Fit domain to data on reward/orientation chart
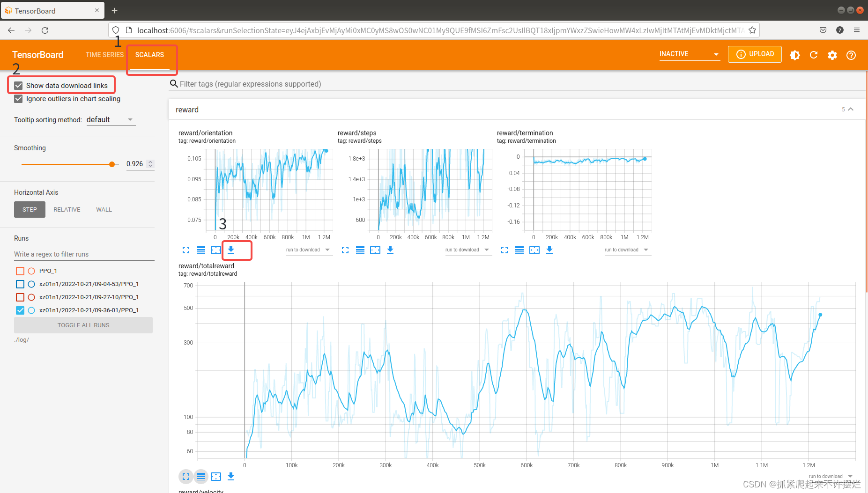The image size is (868, 493). click(216, 250)
